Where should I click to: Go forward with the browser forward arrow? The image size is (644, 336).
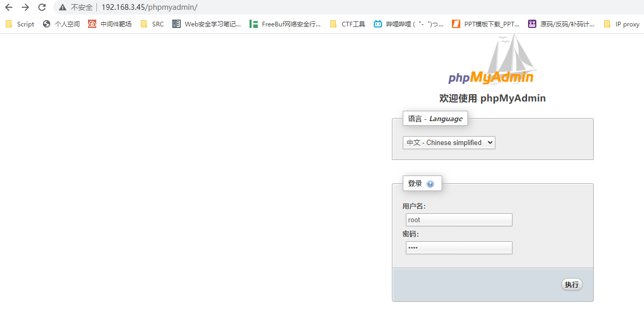(x=25, y=7)
